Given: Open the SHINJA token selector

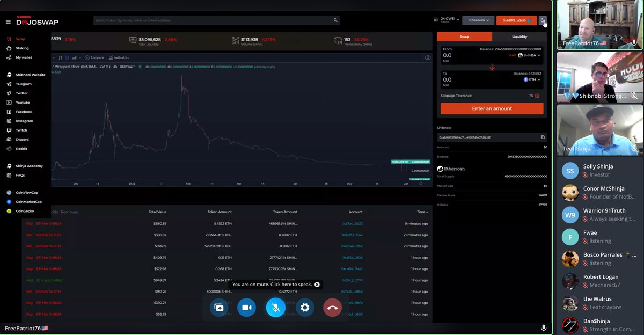Looking at the screenshot, I should pos(529,55).
